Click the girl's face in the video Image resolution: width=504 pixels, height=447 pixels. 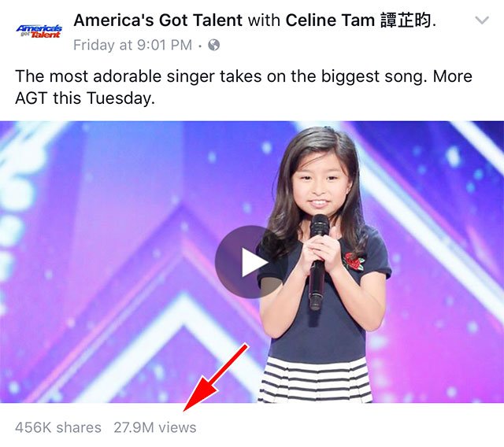320,190
